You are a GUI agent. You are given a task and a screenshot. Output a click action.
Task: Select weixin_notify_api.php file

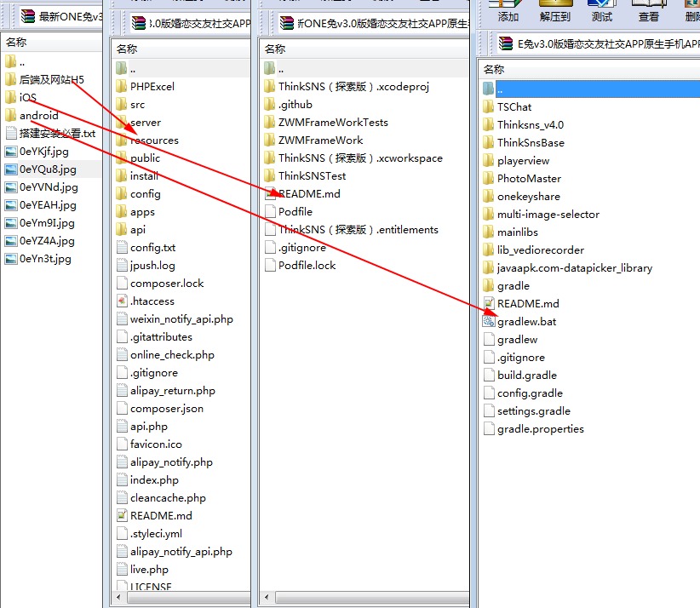pyautogui.click(x=181, y=319)
